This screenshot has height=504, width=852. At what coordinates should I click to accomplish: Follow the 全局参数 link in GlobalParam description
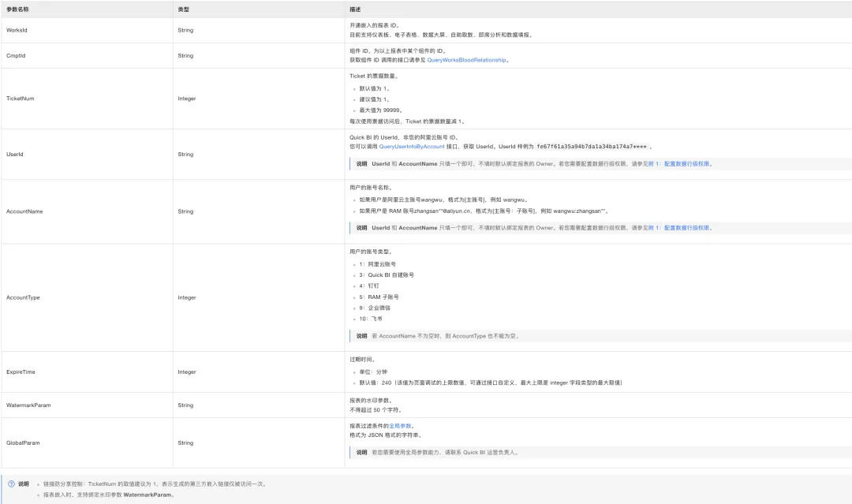coord(401,427)
